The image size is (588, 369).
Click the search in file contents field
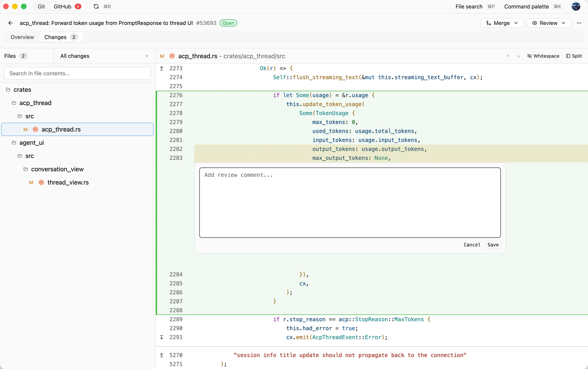coord(77,73)
